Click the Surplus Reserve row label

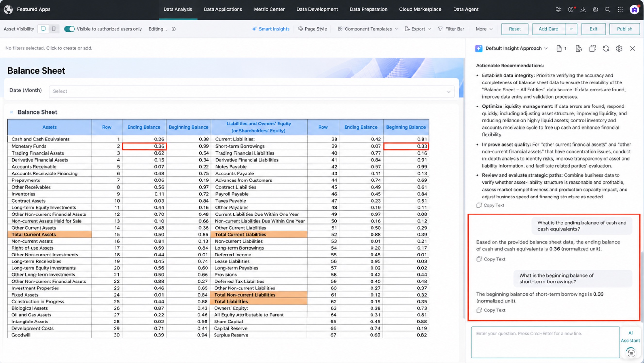tap(231, 335)
